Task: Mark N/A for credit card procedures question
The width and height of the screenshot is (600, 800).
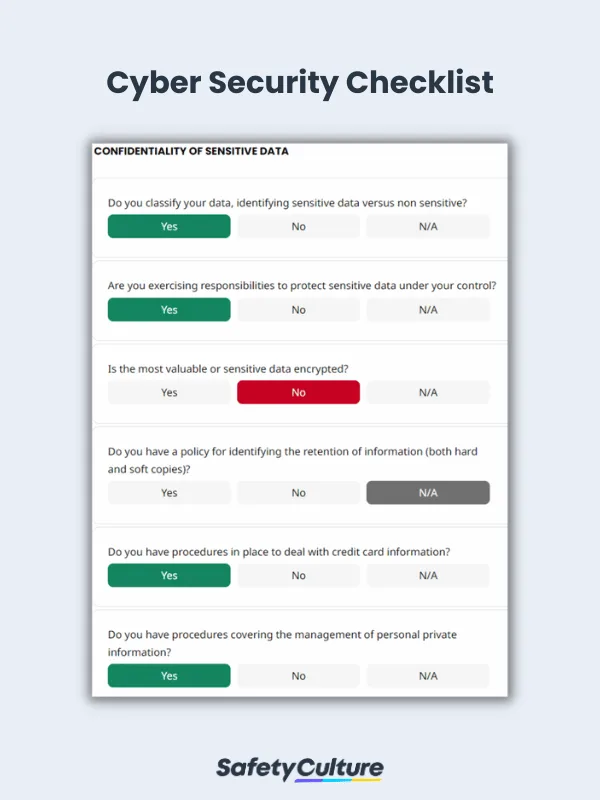Action: [428, 575]
